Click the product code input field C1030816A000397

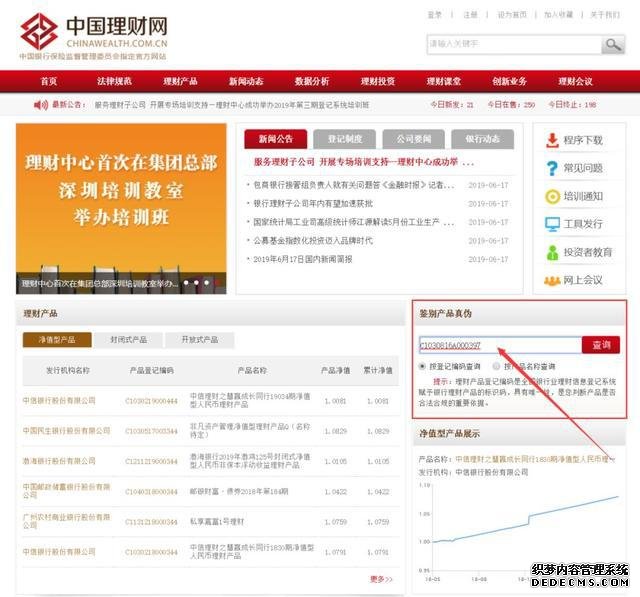point(500,345)
